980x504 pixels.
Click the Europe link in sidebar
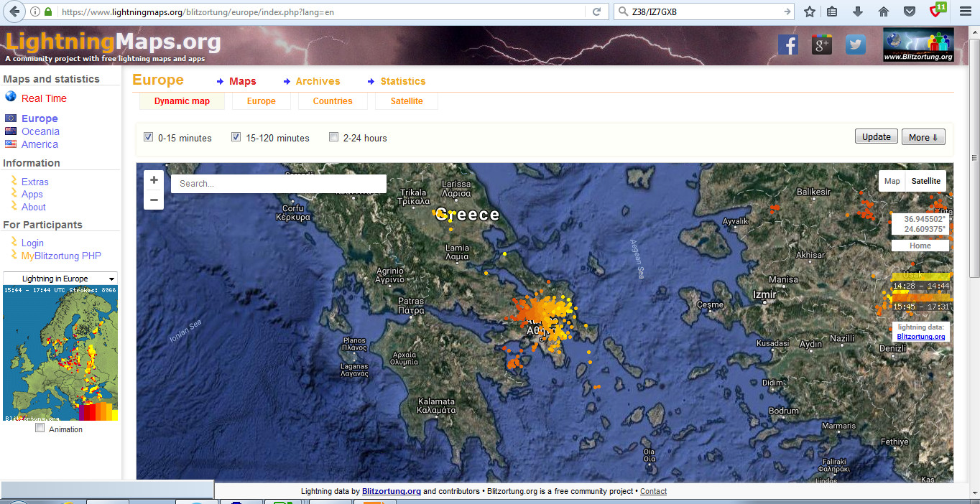(40, 118)
